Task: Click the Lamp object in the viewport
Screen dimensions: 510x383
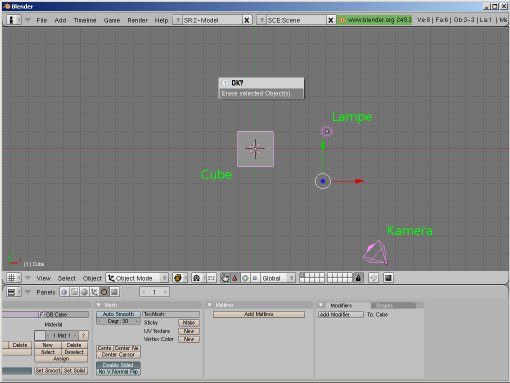Action: [327, 131]
